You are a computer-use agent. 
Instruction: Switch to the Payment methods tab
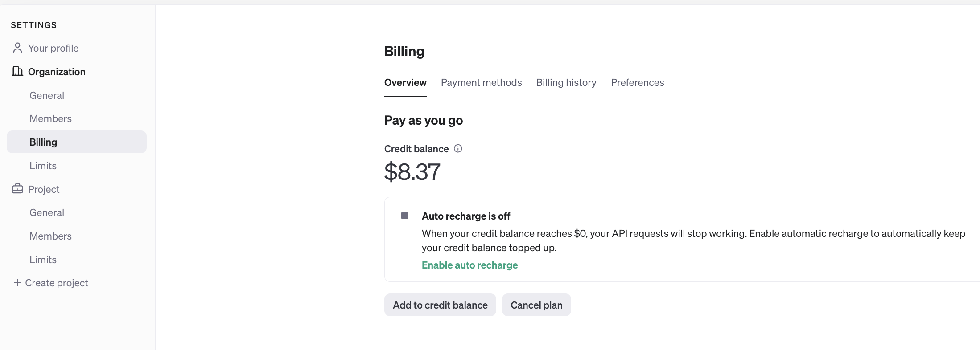click(481, 83)
